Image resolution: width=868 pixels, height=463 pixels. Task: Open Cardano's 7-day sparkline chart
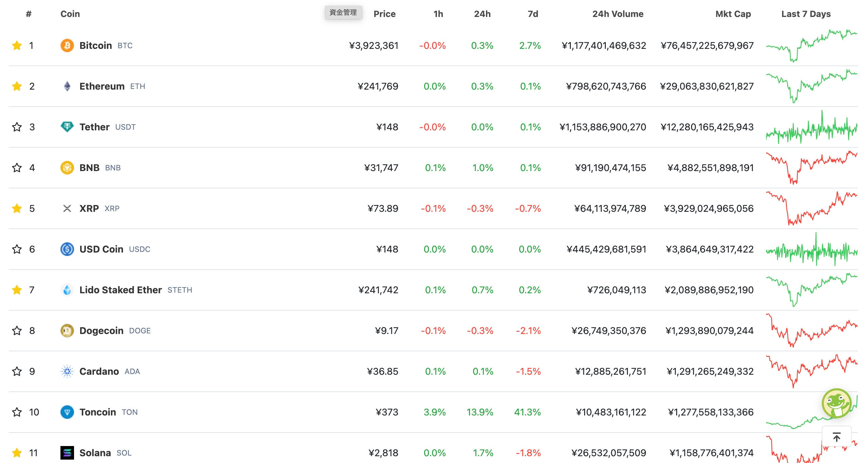[812, 371]
